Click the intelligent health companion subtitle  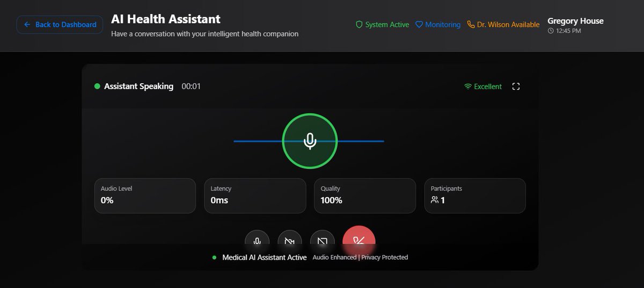point(204,34)
